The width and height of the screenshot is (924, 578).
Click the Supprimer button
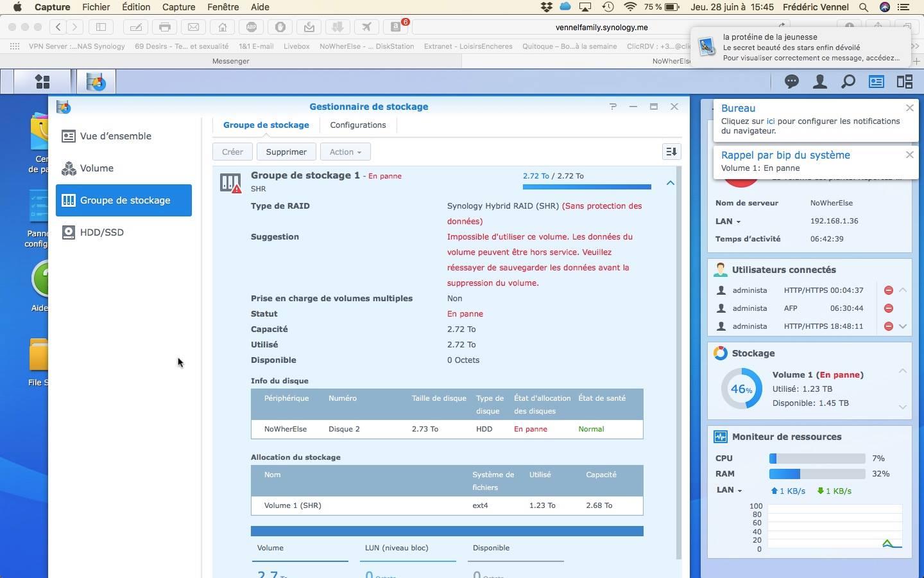[286, 152]
